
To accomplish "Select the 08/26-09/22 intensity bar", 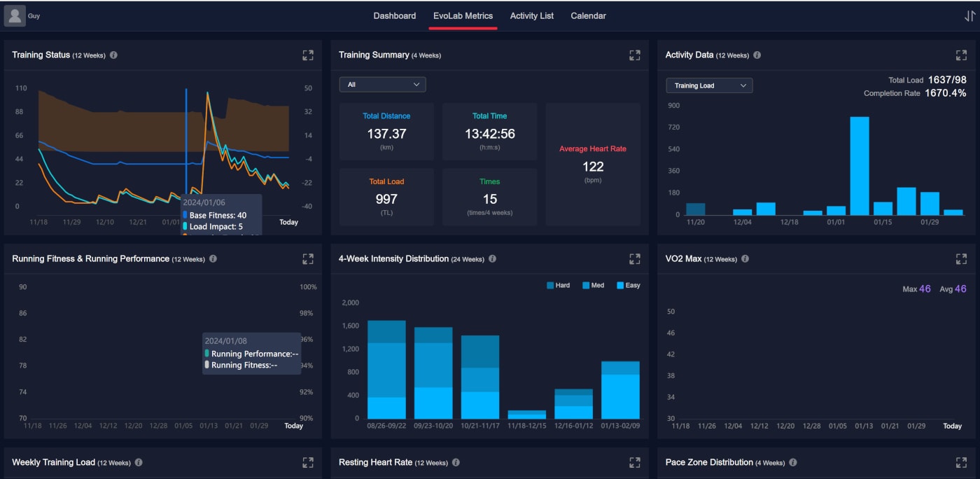I will point(386,369).
